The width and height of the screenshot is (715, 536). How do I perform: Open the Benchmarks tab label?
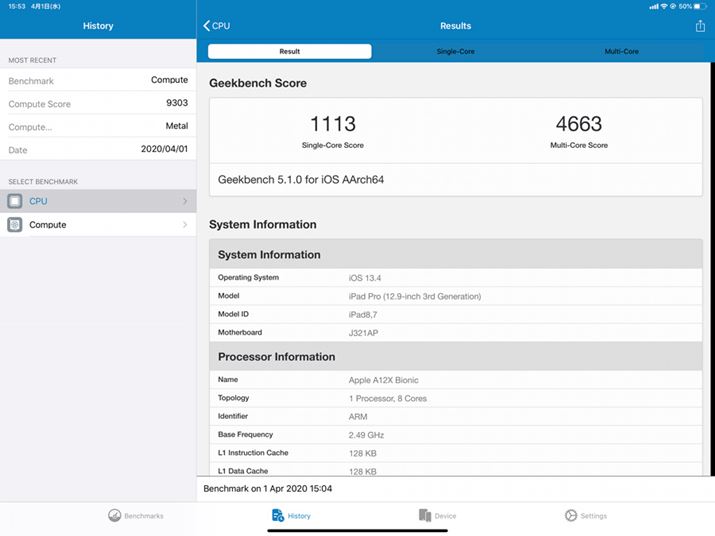point(144,516)
